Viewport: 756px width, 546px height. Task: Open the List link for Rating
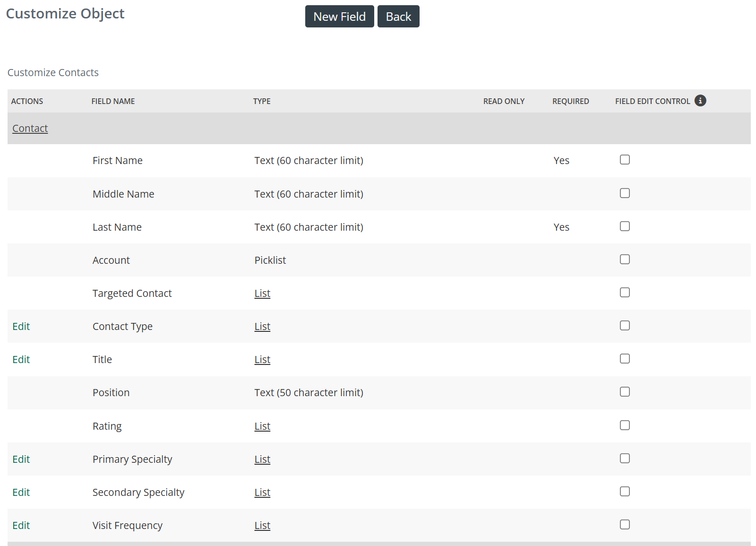coord(262,426)
